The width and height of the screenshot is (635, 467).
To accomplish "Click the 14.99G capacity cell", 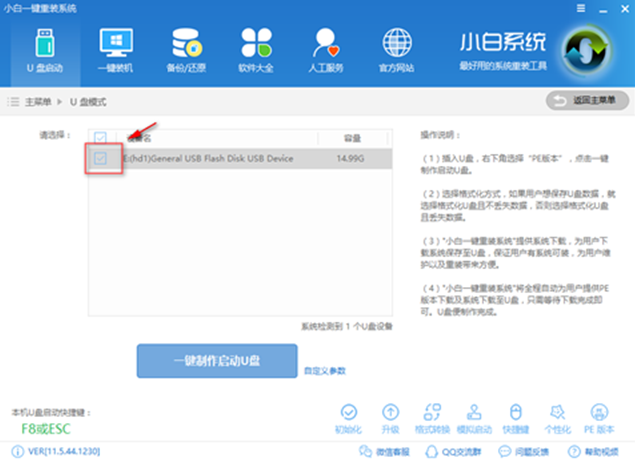I will tap(350, 158).
